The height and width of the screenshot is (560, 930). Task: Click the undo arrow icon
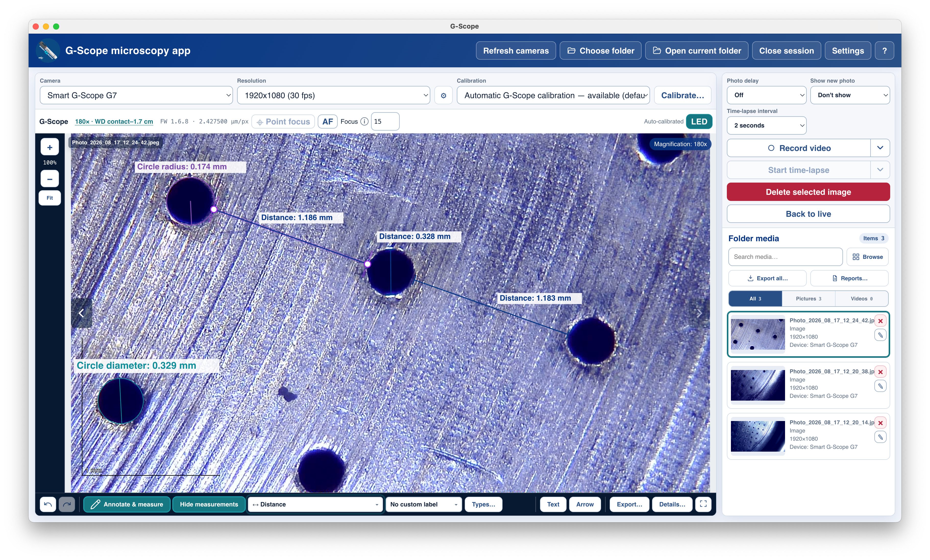click(48, 504)
